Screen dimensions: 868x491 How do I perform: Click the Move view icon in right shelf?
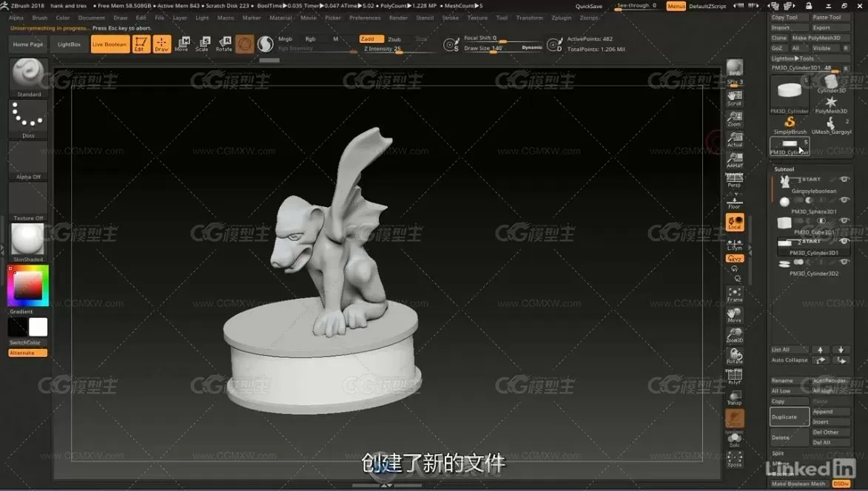pyautogui.click(x=735, y=315)
